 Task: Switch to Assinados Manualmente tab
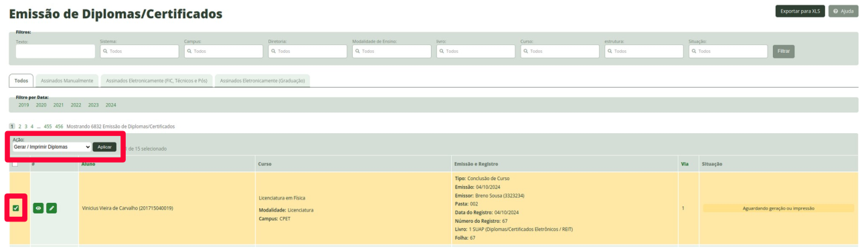pyautogui.click(x=67, y=80)
